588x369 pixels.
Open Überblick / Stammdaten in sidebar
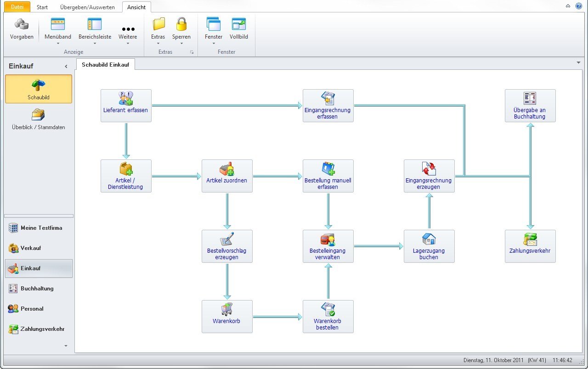tap(39, 119)
